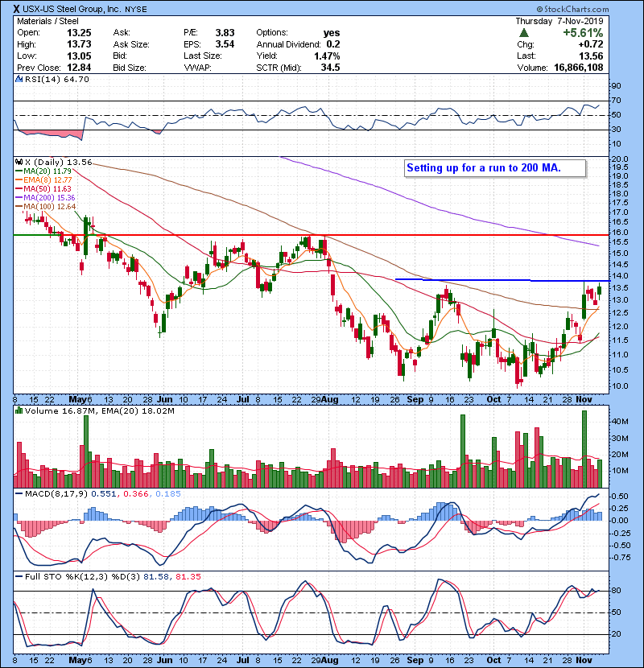
Task: Click the Prev Close value 12.84
Action: tap(79, 68)
